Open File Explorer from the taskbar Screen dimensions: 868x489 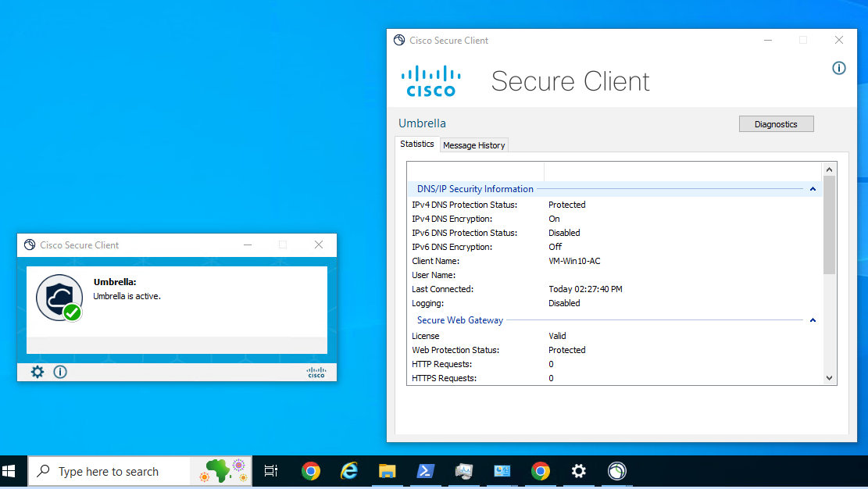pos(387,471)
